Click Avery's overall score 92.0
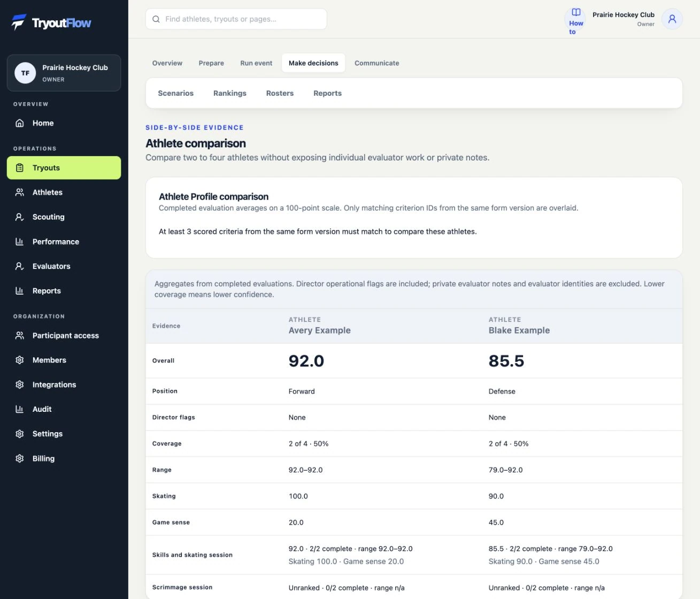Viewport: 700px width, 599px height. tap(306, 361)
